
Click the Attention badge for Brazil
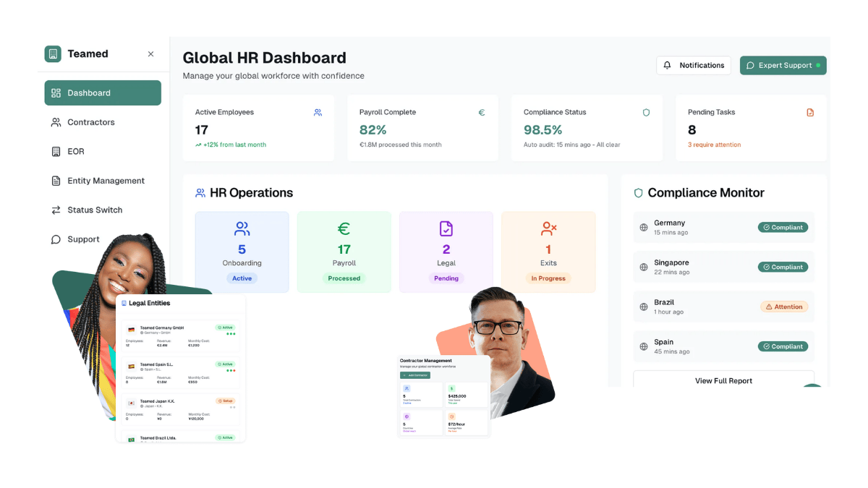784,307
